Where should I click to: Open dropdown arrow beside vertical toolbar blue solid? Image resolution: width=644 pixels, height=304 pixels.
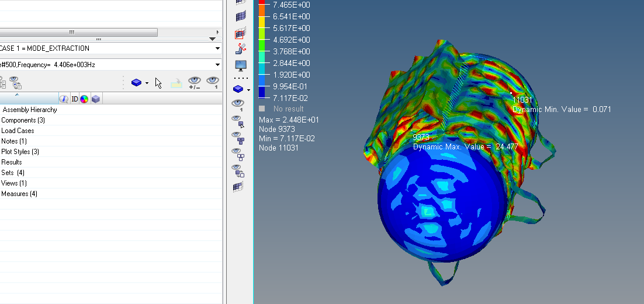(248, 90)
